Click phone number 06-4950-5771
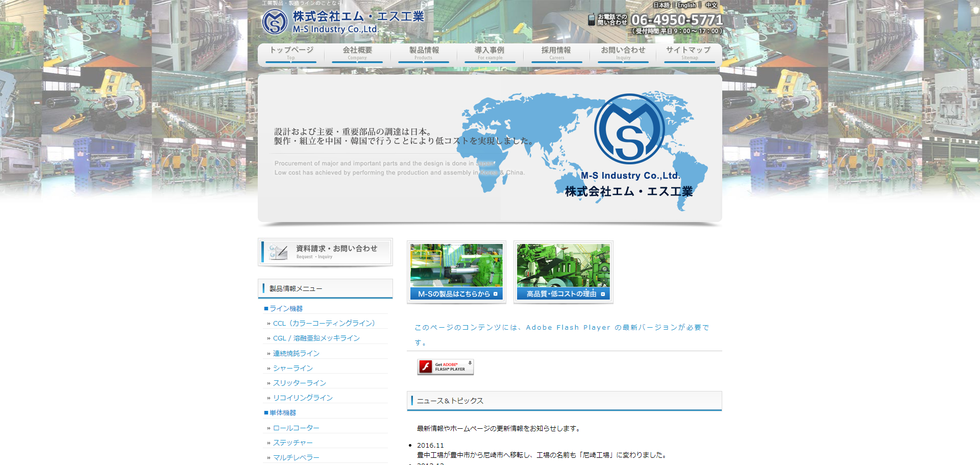 677,20
